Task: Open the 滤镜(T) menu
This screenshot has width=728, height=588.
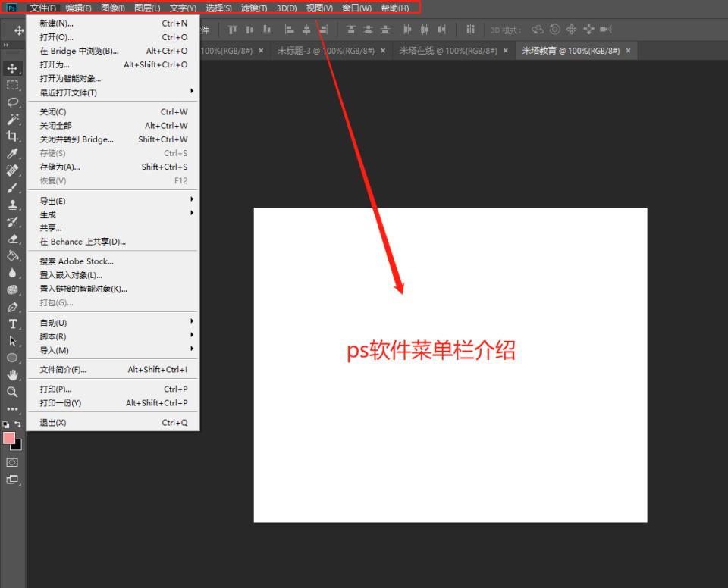Action: [x=254, y=8]
